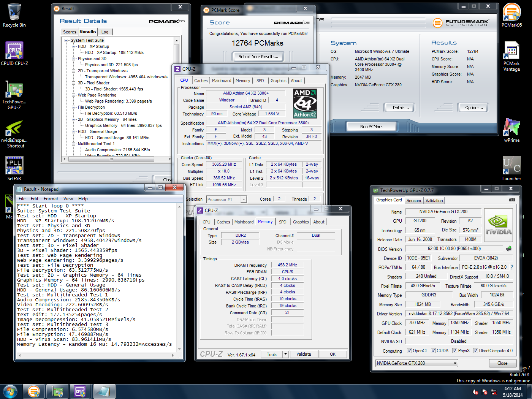Click the Result Details horizontal scrollbar
This screenshot has width=532, height=399.
click(117, 159)
